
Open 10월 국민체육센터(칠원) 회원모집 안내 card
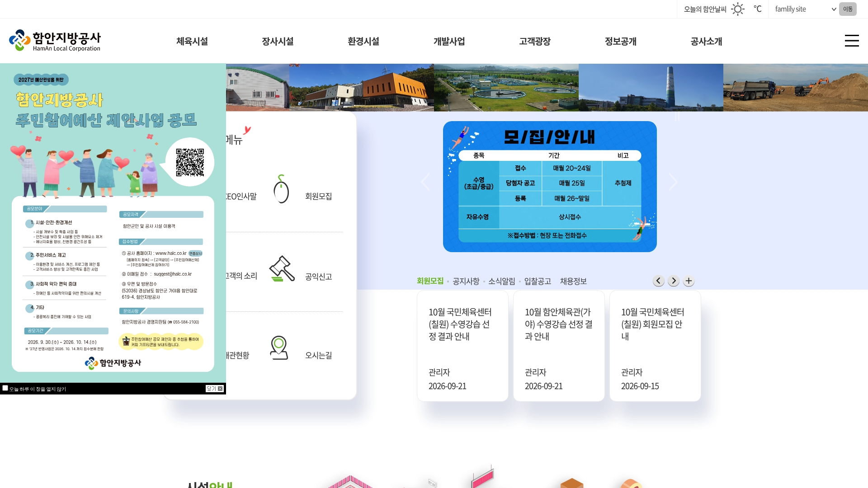click(x=655, y=346)
